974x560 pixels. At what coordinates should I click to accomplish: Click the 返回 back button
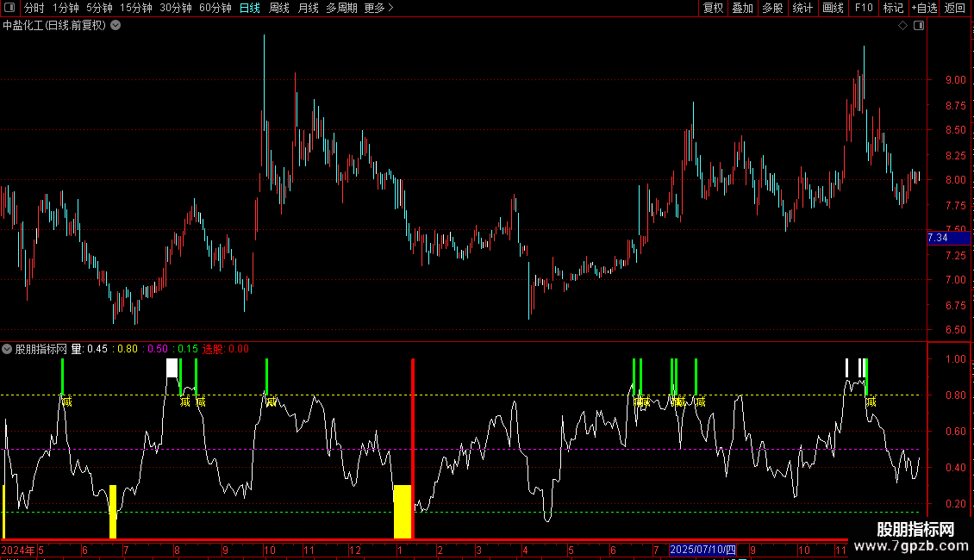[955, 8]
